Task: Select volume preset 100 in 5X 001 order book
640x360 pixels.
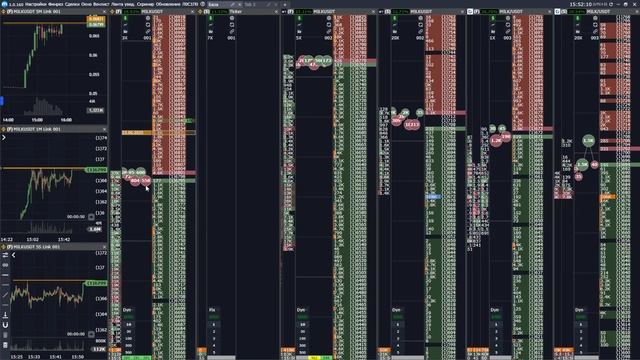Action: coord(129,338)
